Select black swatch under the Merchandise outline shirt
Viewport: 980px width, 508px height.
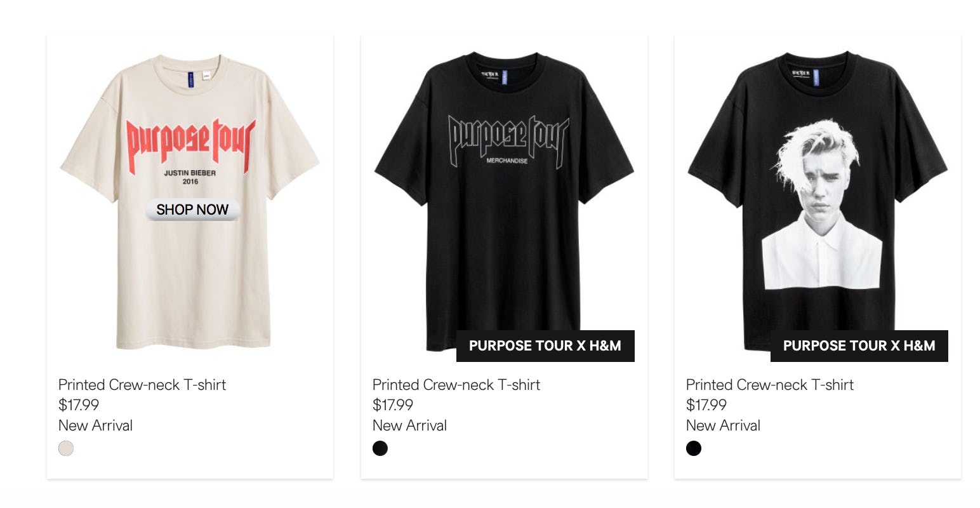380,448
